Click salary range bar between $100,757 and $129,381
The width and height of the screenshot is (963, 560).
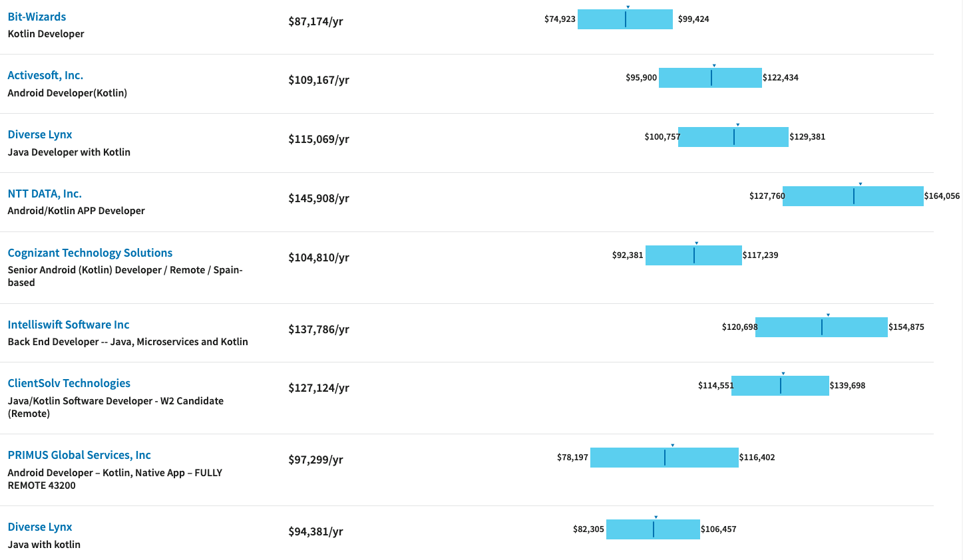click(733, 137)
